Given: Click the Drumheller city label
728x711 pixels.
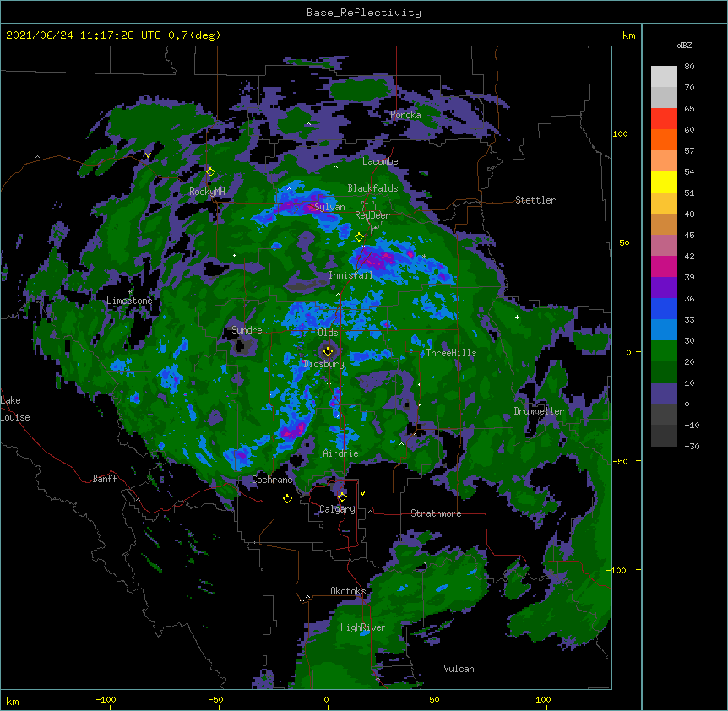Looking at the screenshot, I should (x=539, y=411).
